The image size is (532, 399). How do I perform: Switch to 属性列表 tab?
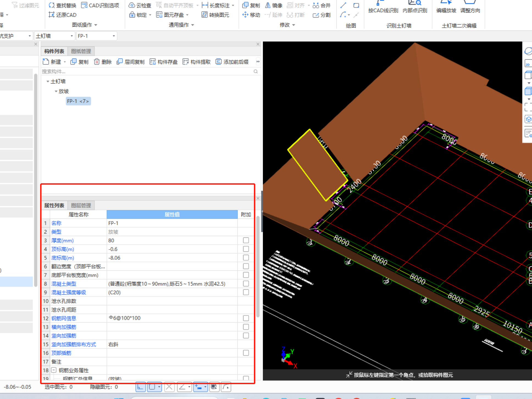tap(54, 206)
